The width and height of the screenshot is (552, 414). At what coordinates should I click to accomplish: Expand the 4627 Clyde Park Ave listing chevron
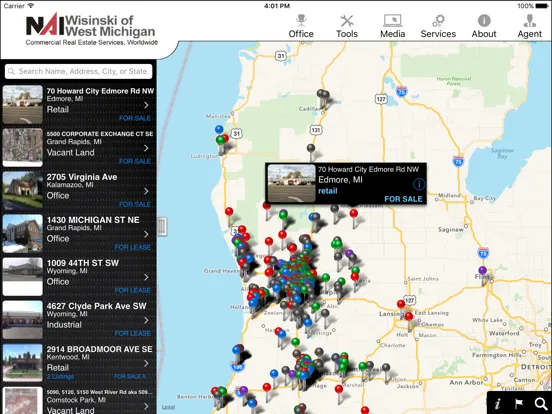coord(146,320)
